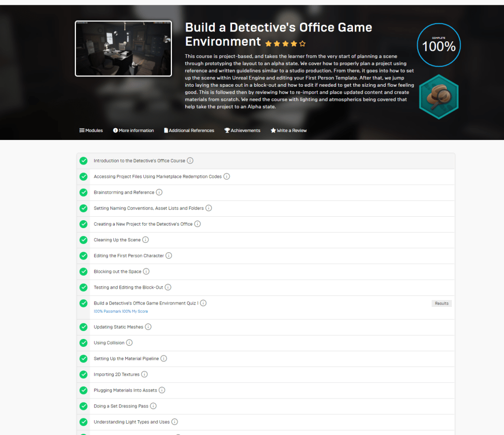This screenshot has width=504, height=435.
Task: Expand Accessing Project Files Using Marketplace Redemption Codes
Action: click(x=158, y=176)
